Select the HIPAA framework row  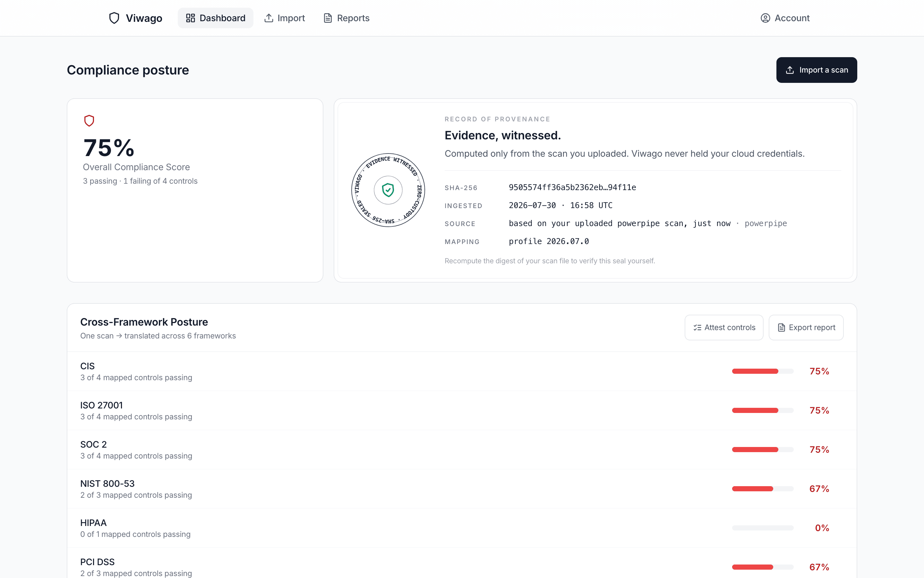[462, 528]
